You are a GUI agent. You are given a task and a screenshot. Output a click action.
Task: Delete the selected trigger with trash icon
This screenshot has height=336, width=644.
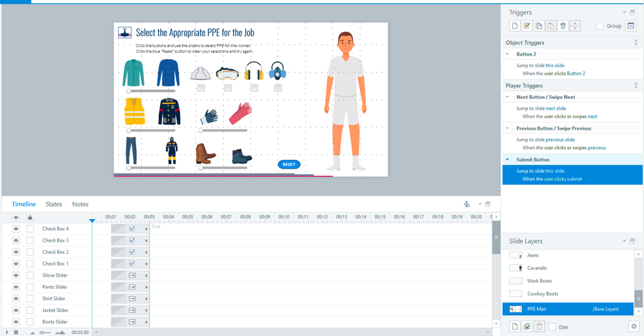tap(563, 25)
